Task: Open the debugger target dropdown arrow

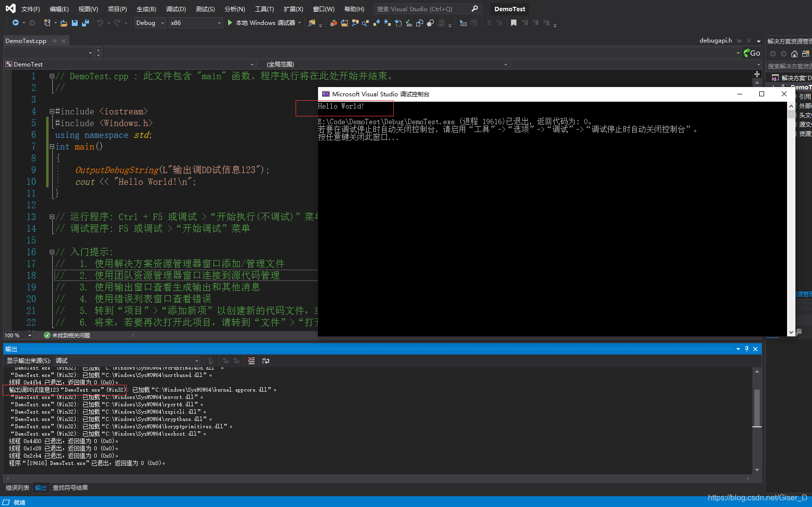Action: pos(299,23)
